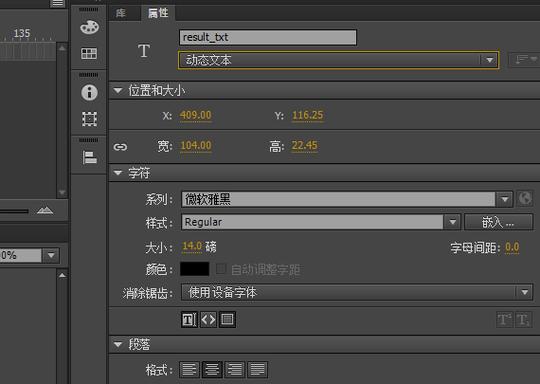Open the font family dropdown 微软雅黑
The height and width of the screenshot is (384, 540).
tap(347, 199)
